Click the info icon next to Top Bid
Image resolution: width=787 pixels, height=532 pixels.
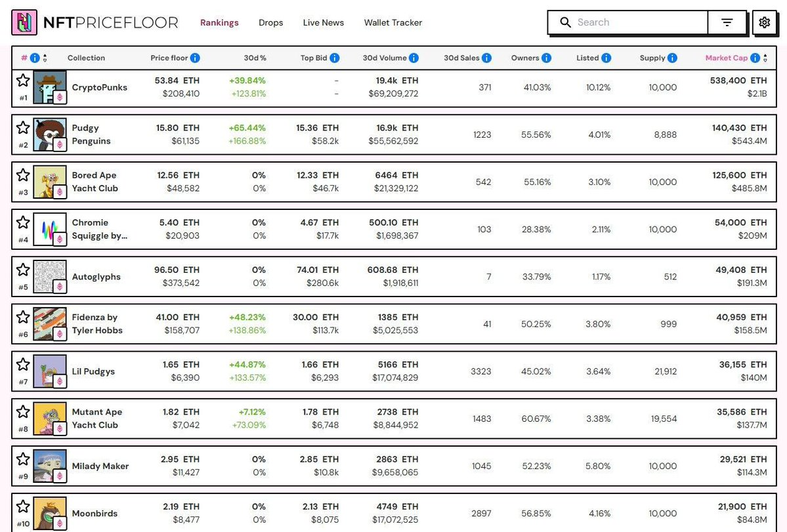coord(335,58)
